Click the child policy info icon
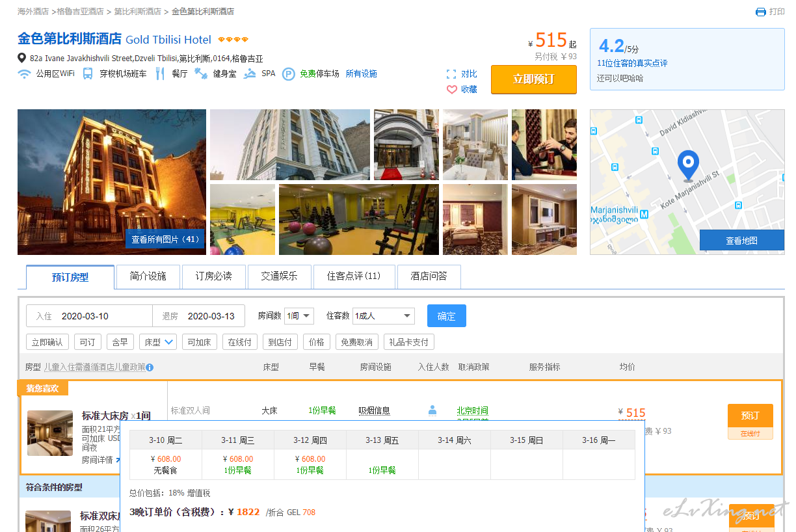This screenshot has width=796, height=532. (x=150, y=367)
